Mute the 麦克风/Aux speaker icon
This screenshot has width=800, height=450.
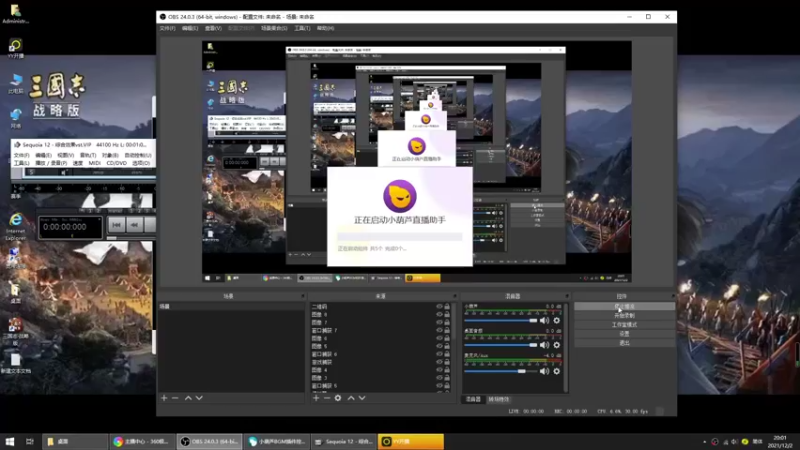point(544,371)
